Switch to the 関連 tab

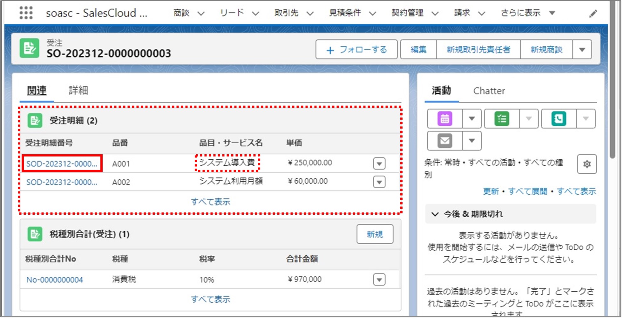37,91
